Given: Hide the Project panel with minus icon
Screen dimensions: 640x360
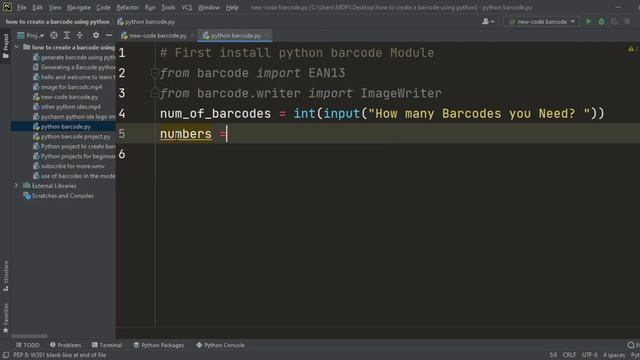Looking at the screenshot, I should (109, 36).
